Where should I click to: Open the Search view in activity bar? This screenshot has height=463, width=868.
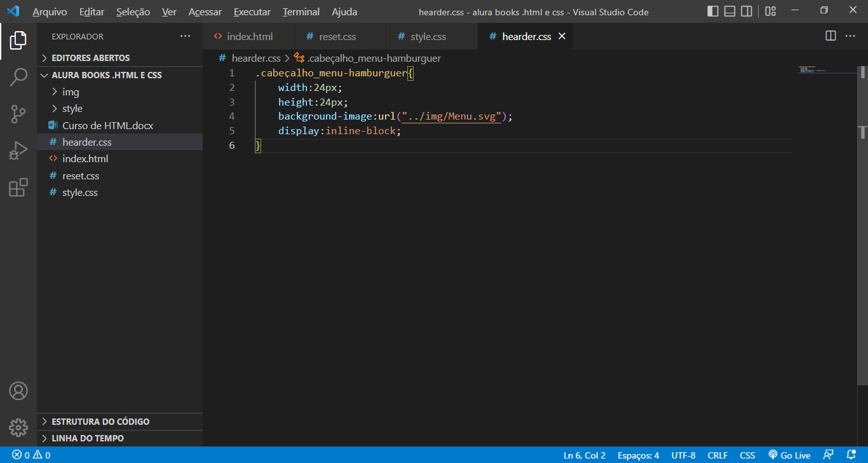click(x=18, y=78)
